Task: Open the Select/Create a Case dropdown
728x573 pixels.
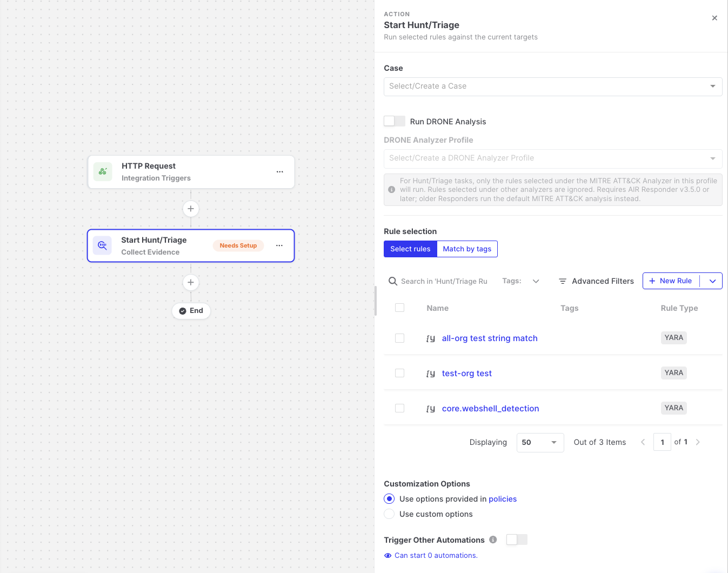Action: click(x=553, y=86)
